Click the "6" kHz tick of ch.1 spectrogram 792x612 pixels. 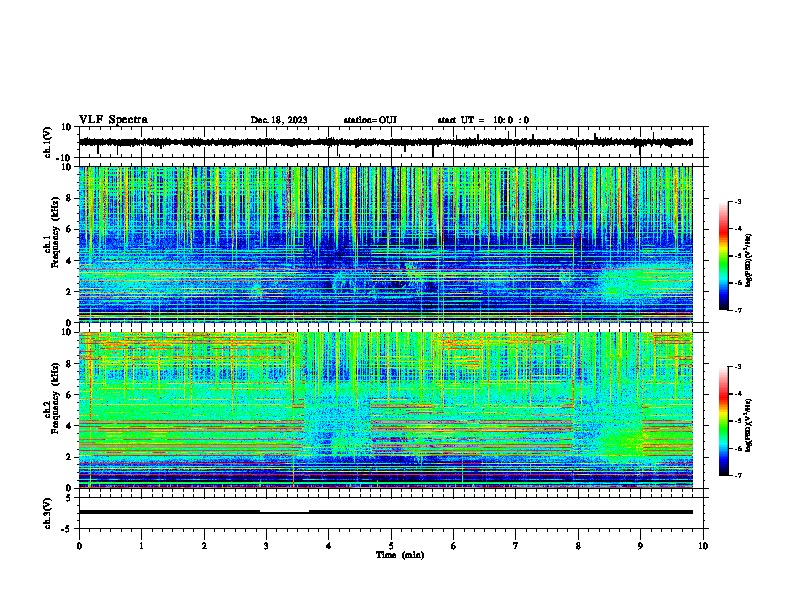[x=70, y=229]
